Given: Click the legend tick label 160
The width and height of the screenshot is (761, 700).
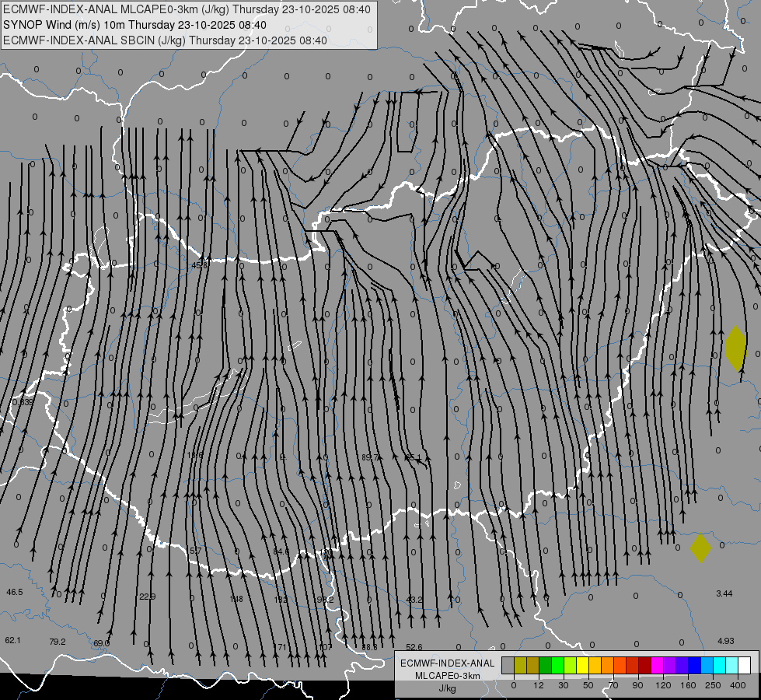Looking at the screenshot, I should coord(688,685).
